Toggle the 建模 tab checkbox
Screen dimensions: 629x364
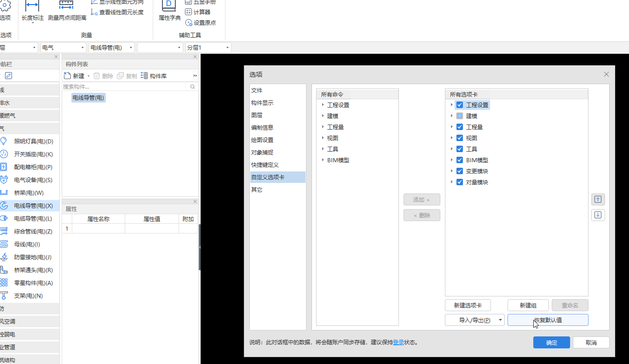pos(460,116)
